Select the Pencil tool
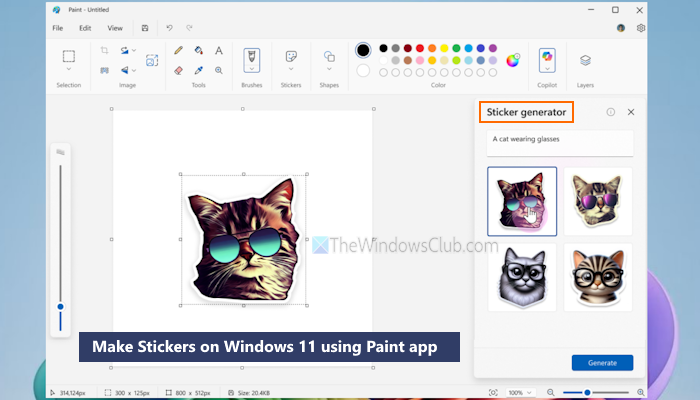 178,50
